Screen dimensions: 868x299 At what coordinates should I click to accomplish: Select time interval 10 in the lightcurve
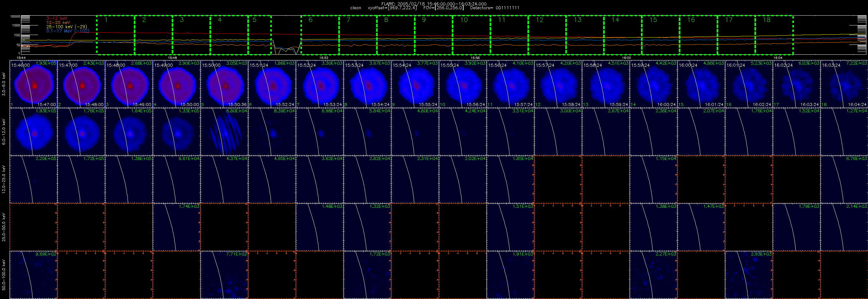point(472,35)
